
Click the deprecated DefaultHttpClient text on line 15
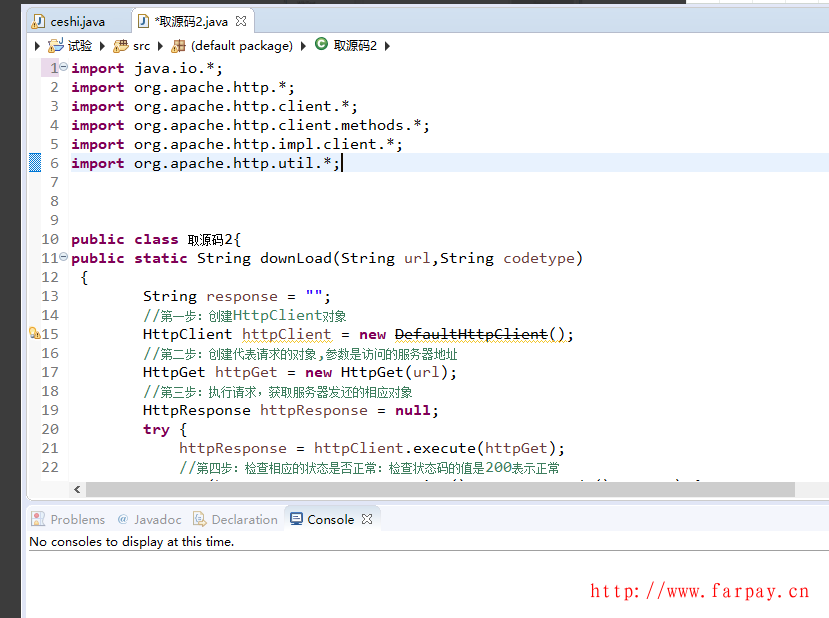471,334
